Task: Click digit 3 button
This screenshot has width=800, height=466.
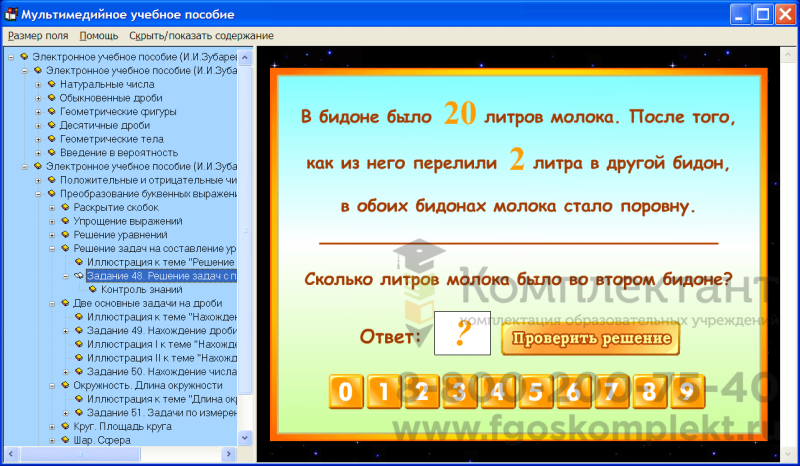Action: (x=459, y=391)
